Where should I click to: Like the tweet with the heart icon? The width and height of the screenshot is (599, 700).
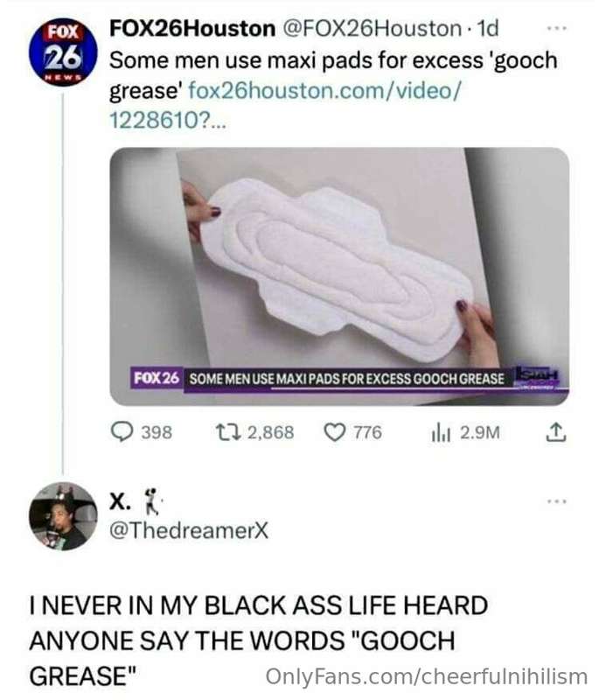tap(335, 432)
